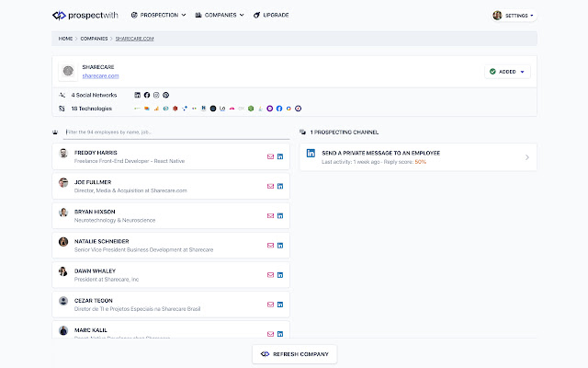588x368 pixels.
Task: Select employee name Cezar Tegon
Action: coord(94,301)
